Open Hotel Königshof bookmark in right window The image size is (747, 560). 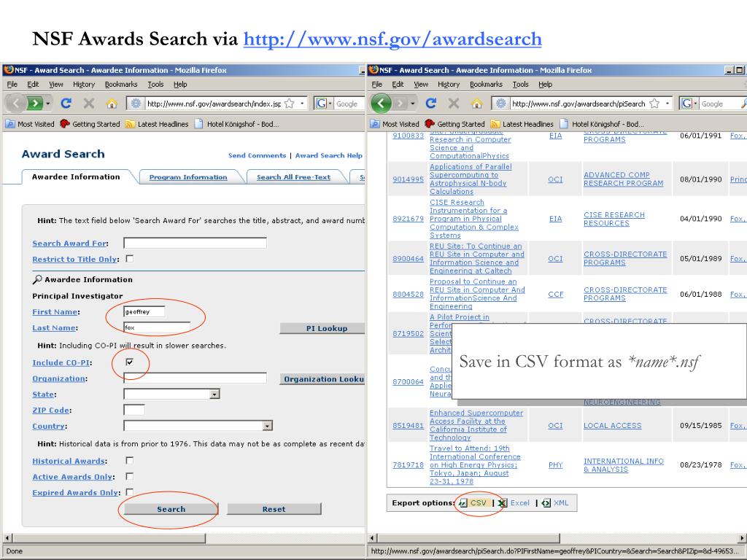pyautogui.click(x=602, y=124)
